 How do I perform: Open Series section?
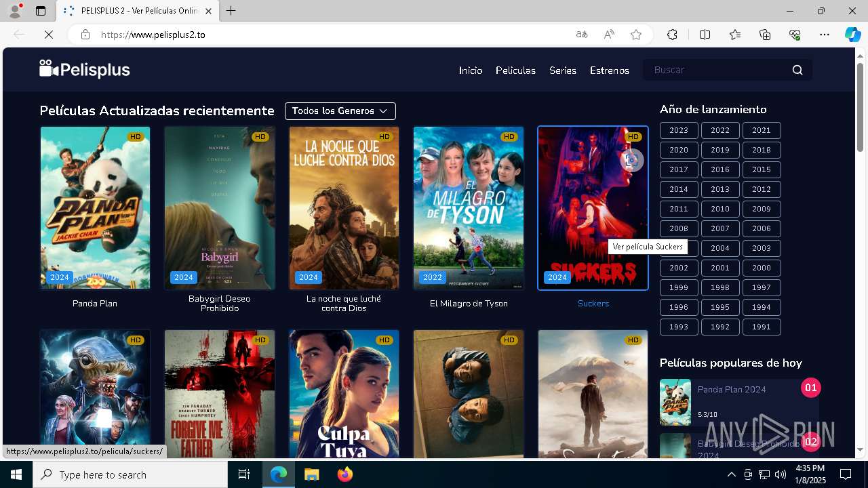[563, 70]
